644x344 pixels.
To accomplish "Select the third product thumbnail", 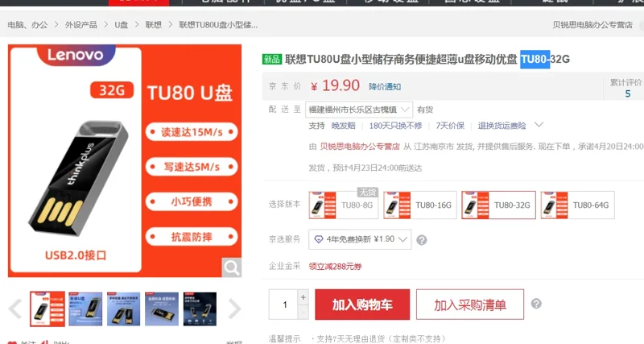I will coord(124,309).
